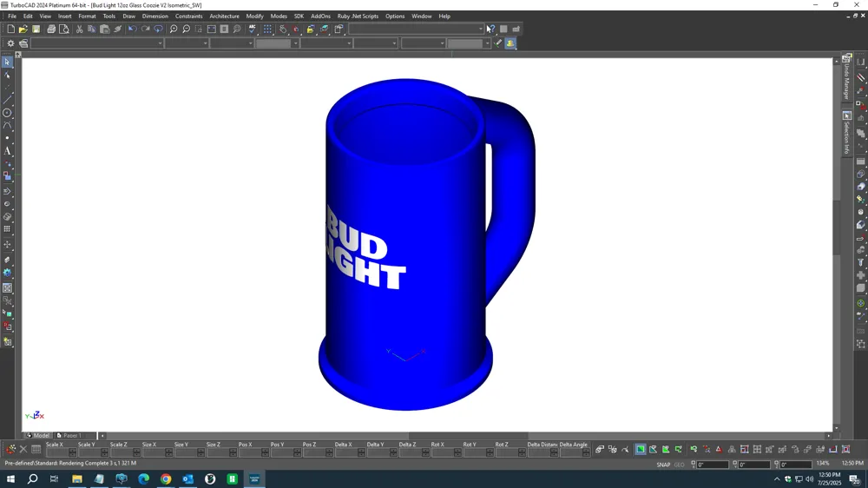Click the array pattern tool icon
This screenshot has width=868, height=488.
point(7,228)
